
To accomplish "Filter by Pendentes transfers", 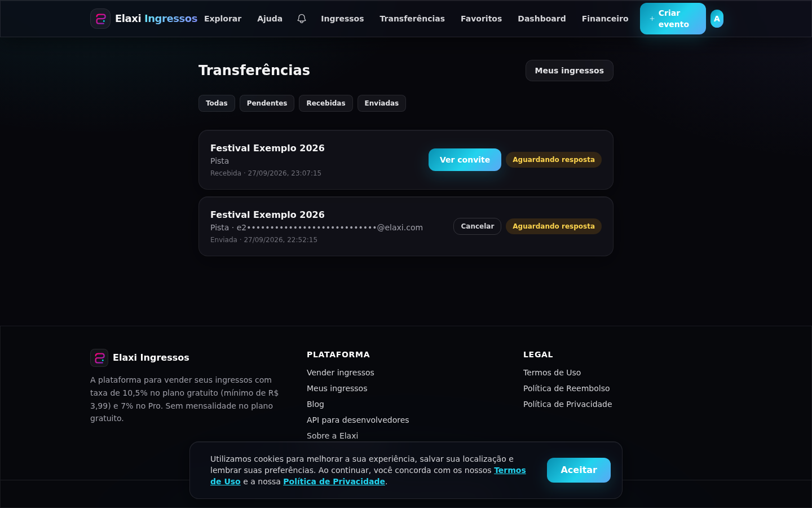I will pos(267,103).
